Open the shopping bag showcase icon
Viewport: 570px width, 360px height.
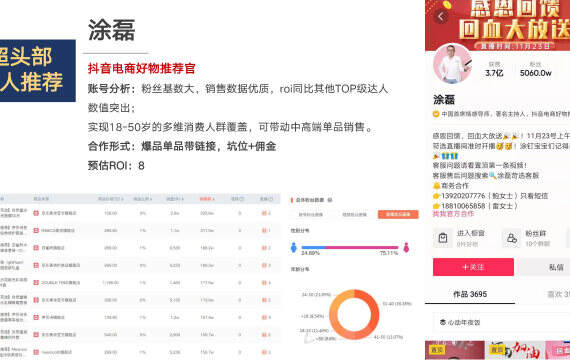pyautogui.click(x=443, y=238)
